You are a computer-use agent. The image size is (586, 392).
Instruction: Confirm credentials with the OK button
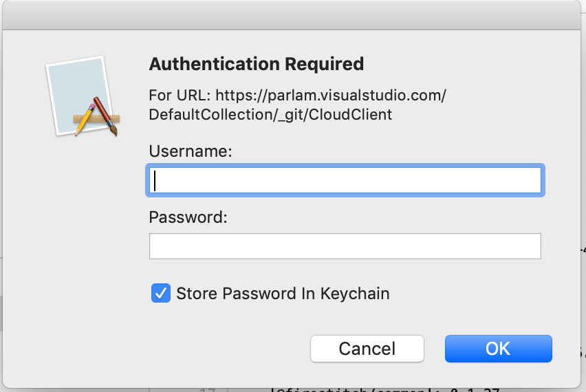pyautogui.click(x=498, y=349)
